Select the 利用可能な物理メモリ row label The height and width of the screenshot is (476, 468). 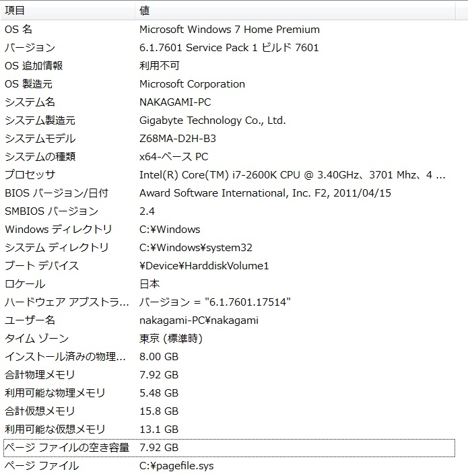point(55,393)
